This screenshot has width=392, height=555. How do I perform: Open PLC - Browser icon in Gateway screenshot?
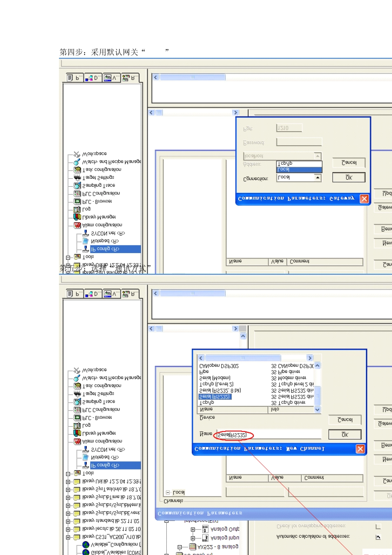click(x=77, y=202)
